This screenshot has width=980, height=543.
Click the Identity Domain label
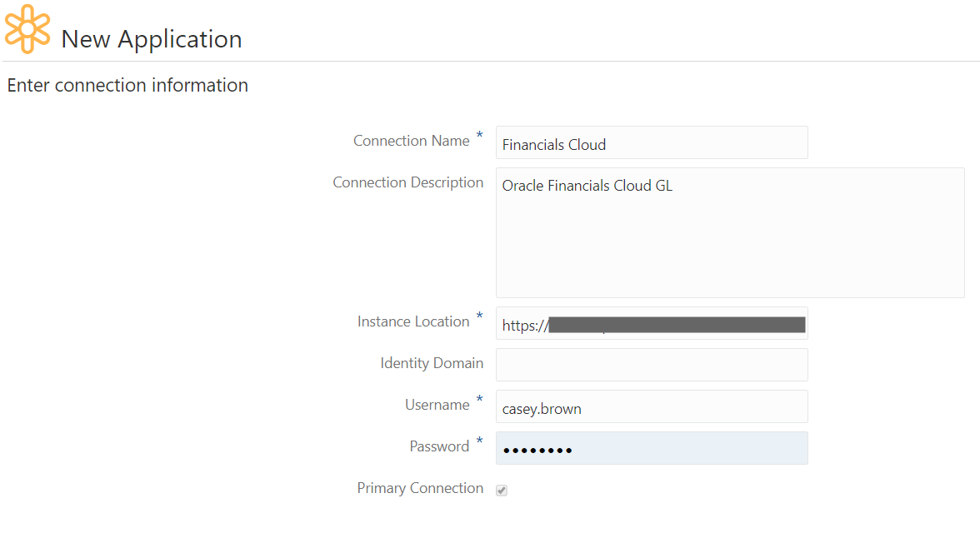coord(432,363)
